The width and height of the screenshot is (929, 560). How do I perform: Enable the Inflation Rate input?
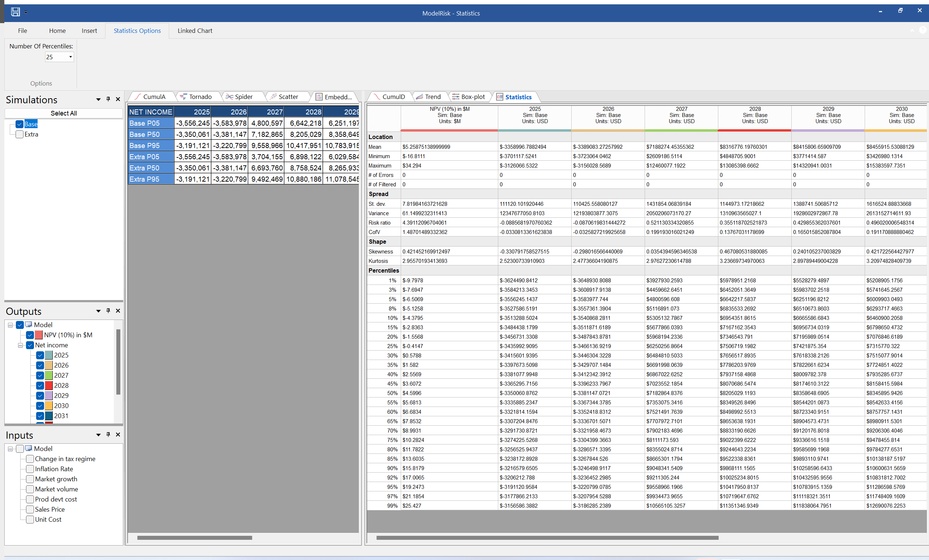coord(30,469)
